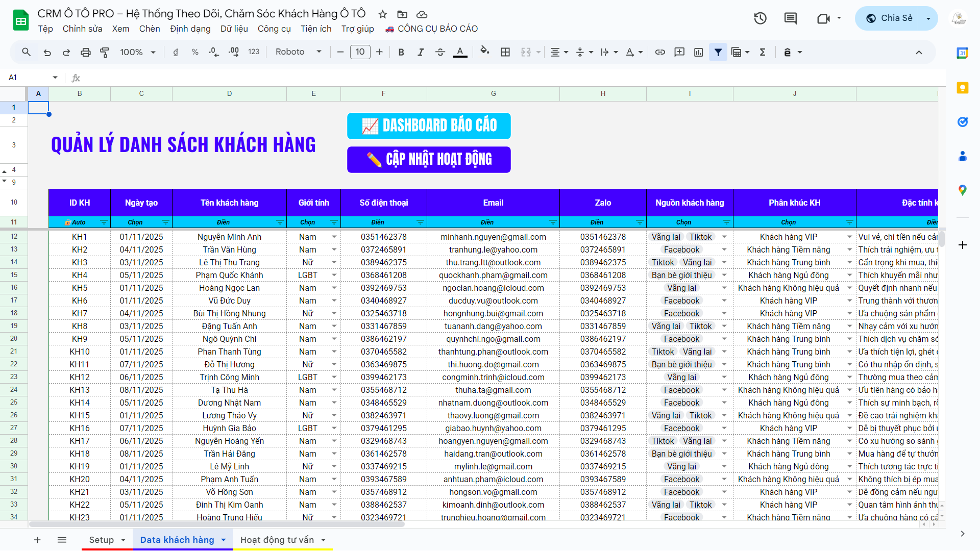This screenshot has height=551, width=980.
Task: Open the 100% zoom dropdown
Action: [137, 52]
